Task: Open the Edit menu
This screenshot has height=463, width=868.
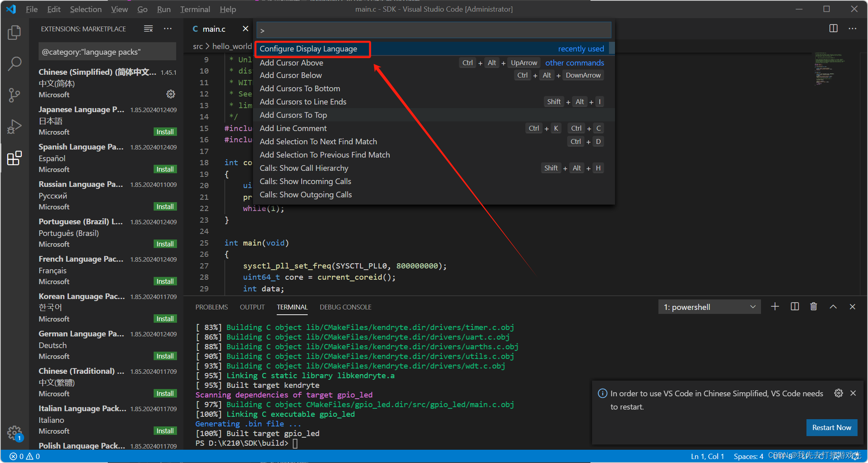Action: pyautogui.click(x=54, y=9)
